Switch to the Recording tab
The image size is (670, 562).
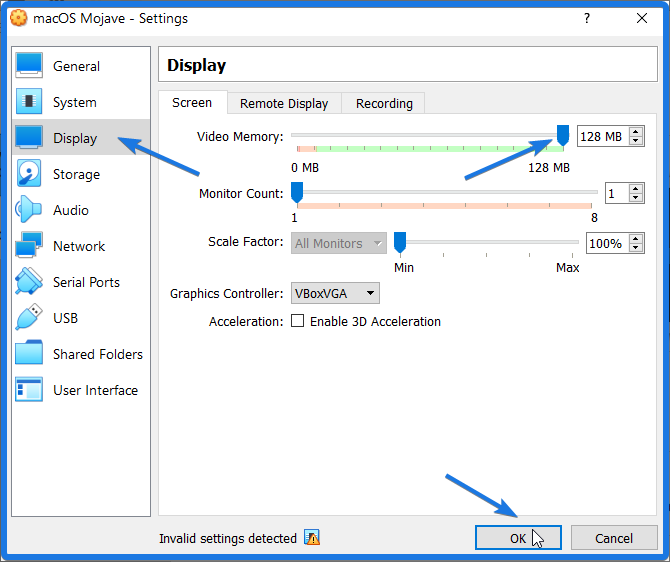point(384,103)
